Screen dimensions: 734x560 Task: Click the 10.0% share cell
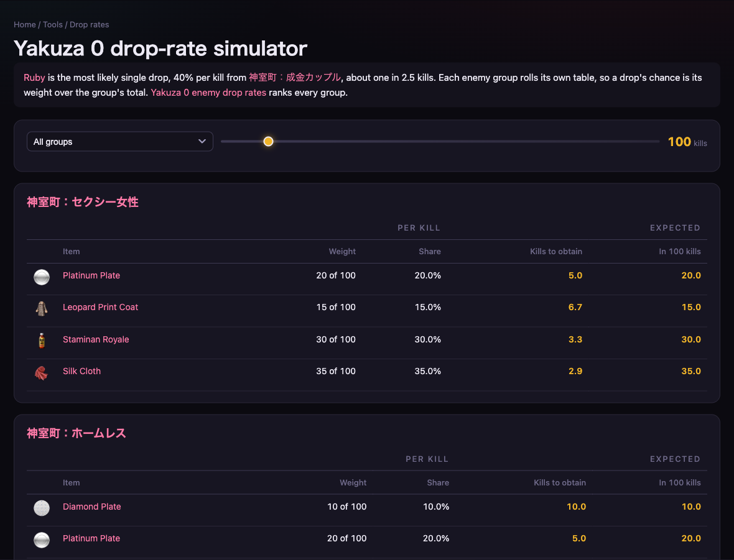point(436,507)
